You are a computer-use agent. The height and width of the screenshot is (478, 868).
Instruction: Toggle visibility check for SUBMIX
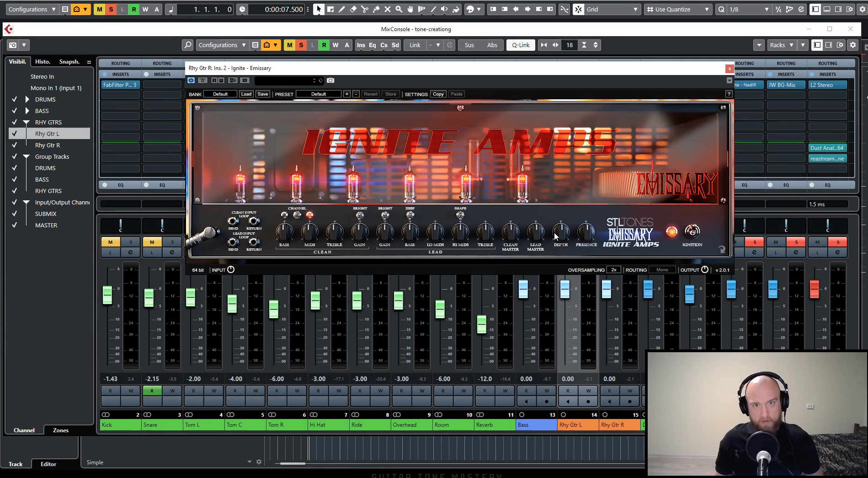click(x=15, y=214)
